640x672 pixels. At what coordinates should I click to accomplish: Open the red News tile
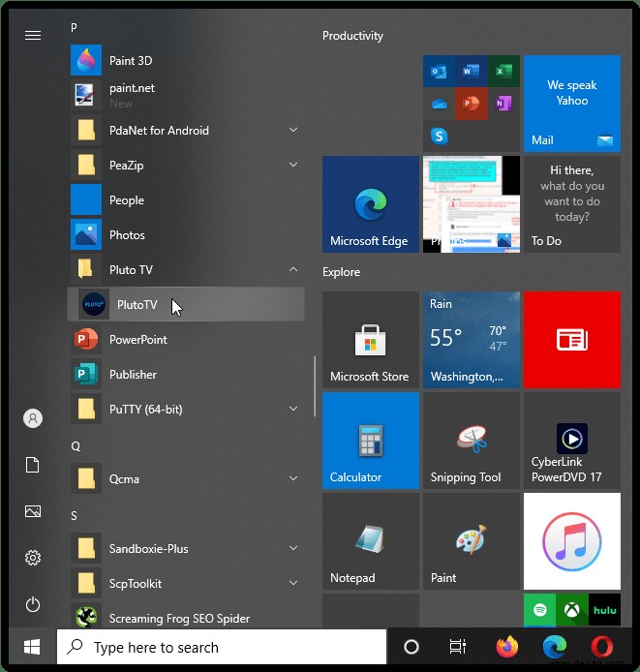click(x=572, y=340)
